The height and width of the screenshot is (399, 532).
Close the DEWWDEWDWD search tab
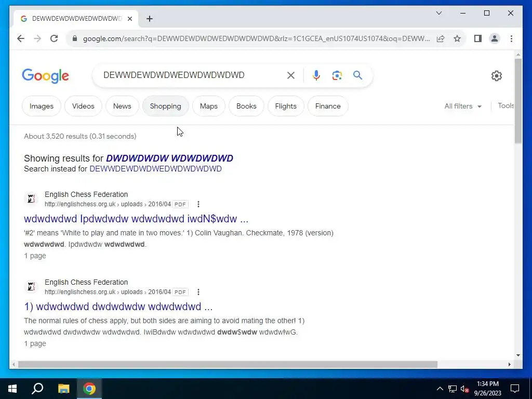(129, 19)
